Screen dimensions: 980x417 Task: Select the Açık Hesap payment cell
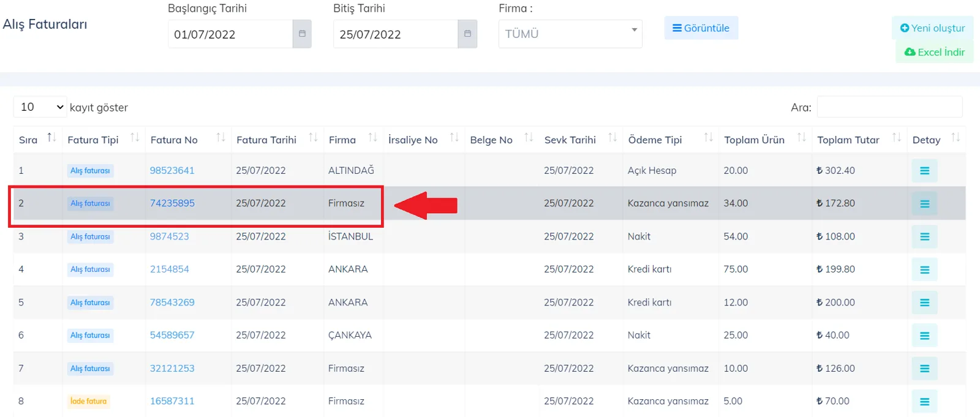pos(652,171)
